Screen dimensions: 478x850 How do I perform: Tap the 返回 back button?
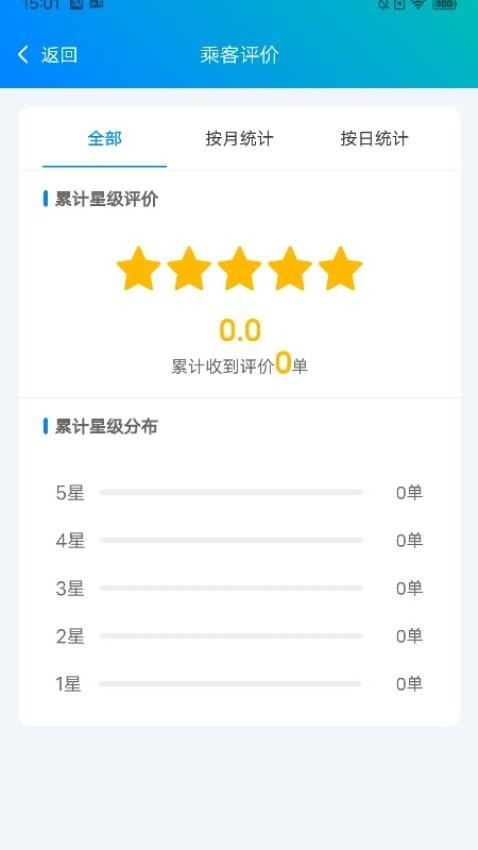pyautogui.click(x=48, y=55)
